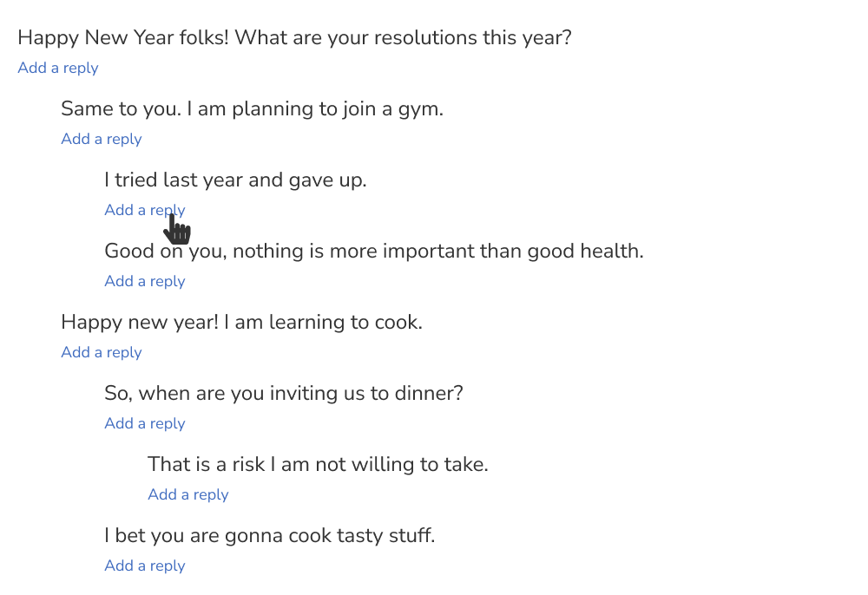Image resolution: width=868 pixels, height=595 pixels.
Task: Click the 'I bet you are gonna cook' text
Action: (270, 535)
